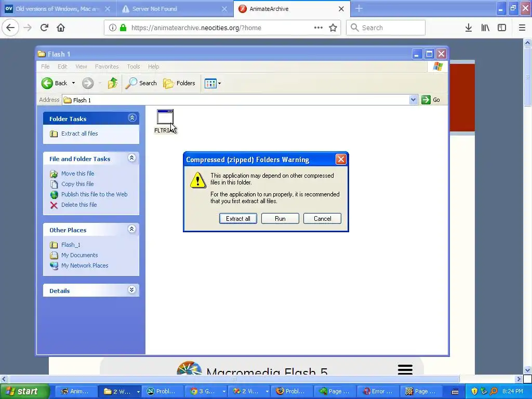The width and height of the screenshot is (532, 399).
Task: Open the Help menu in Flash 1 window
Action: [x=153, y=66]
